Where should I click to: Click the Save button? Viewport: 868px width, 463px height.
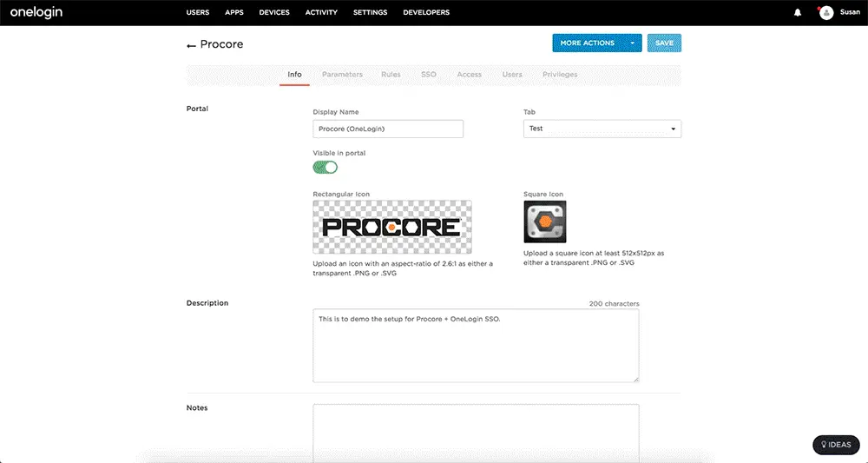click(x=664, y=43)
